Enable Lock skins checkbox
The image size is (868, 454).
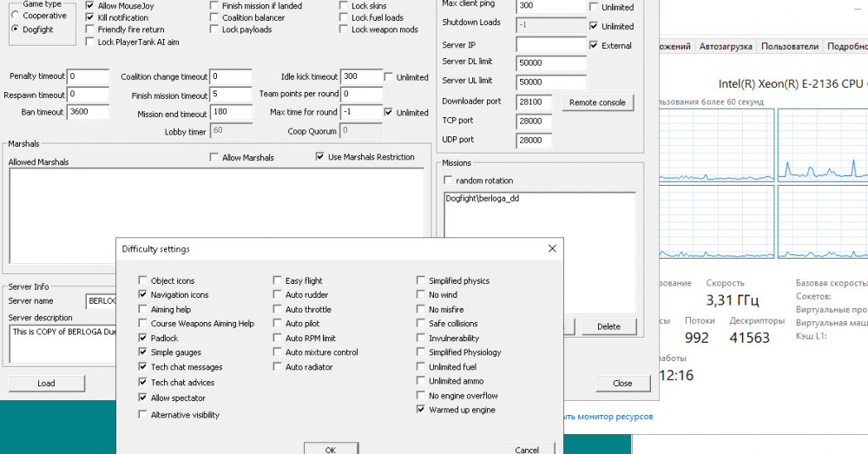pyautogui.click(x=343, y=5)
